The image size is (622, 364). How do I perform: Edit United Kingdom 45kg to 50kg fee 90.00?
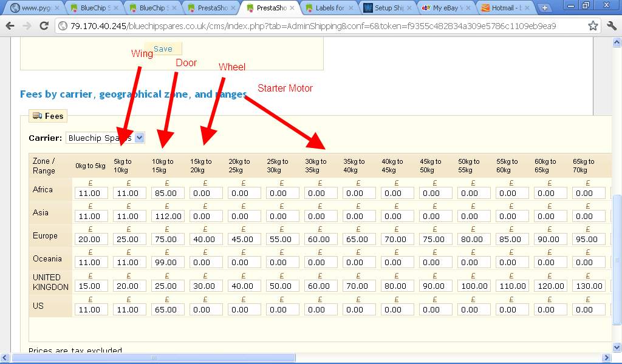tap(436, 286)
